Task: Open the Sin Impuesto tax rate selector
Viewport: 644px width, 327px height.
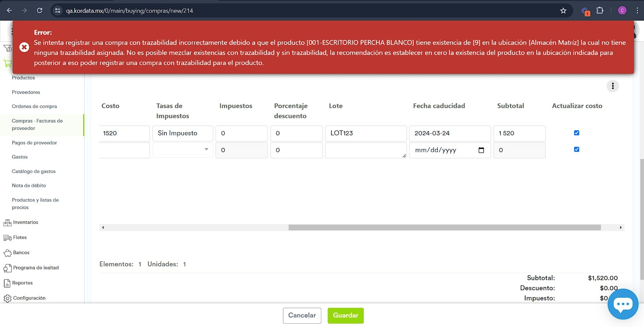Action: click(x=183, y=133)
